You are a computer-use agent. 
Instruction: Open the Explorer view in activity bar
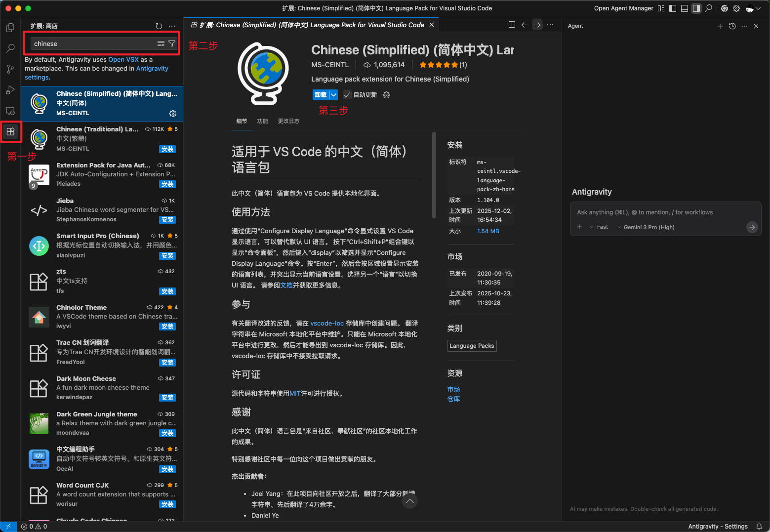pyautogui.click(x=10, y=28)
